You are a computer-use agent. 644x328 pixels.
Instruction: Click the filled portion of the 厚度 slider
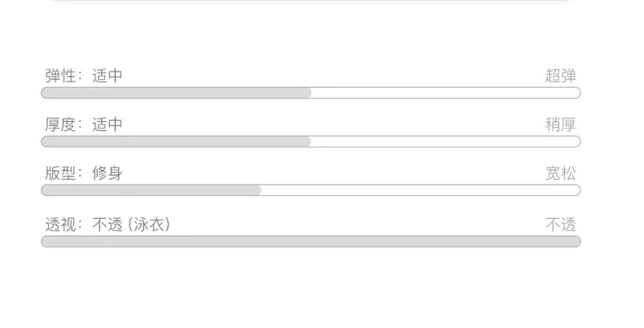point(176,142)
